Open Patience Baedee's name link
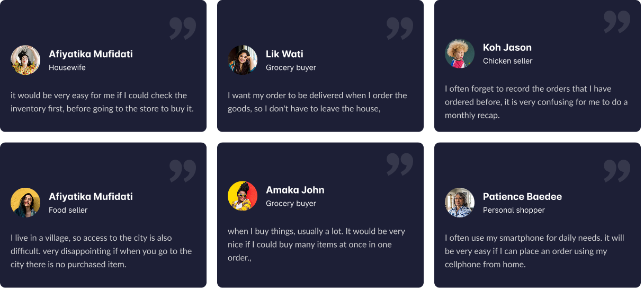The width and height of the screenshot is (644, 288). click(x=522, y=196)
